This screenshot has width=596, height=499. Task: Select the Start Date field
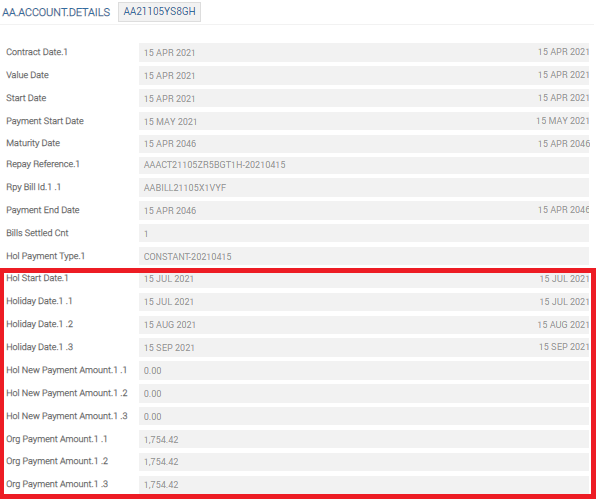click(364, 98)
